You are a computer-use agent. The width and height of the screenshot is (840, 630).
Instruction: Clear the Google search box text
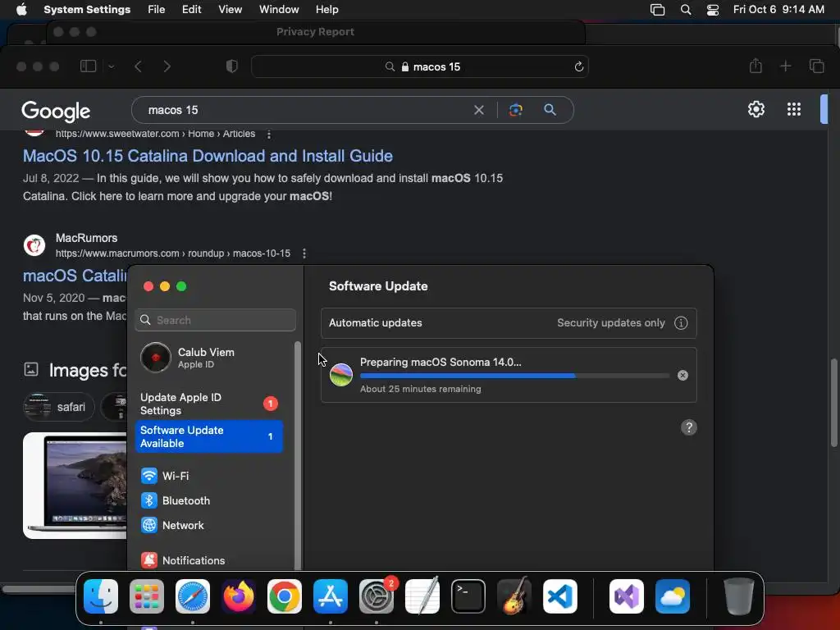tap(479, 111)
